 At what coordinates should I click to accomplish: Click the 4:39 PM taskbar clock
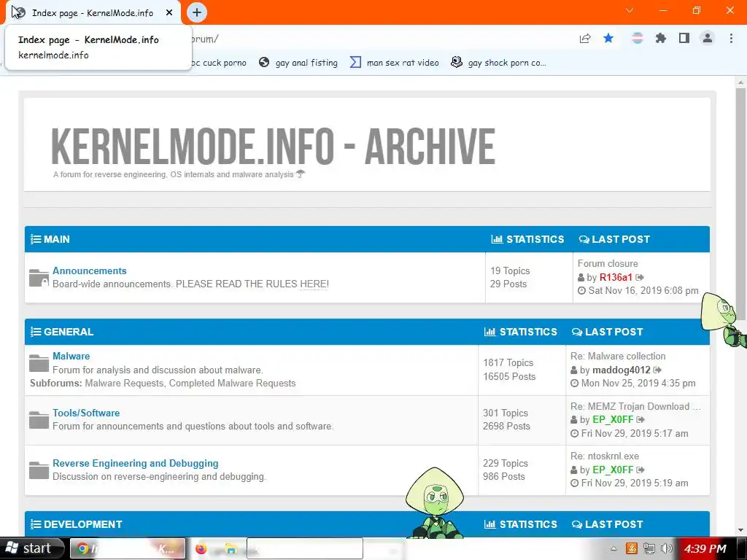[x=705, y=549]
